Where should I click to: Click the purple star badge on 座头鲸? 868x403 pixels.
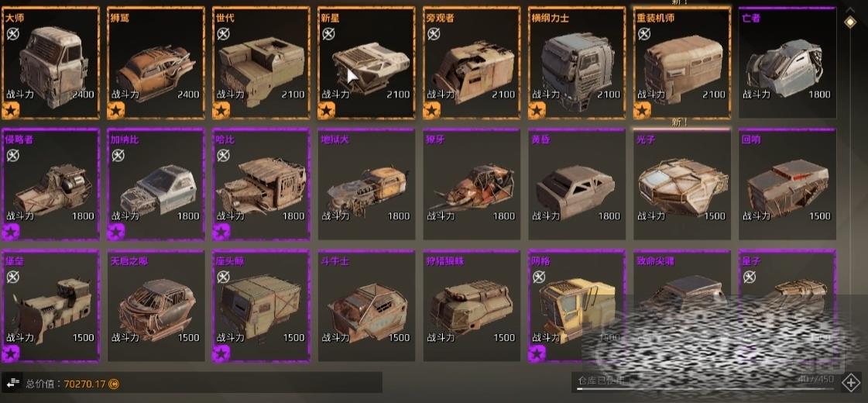pyautogui.click(x=221, y=353)
